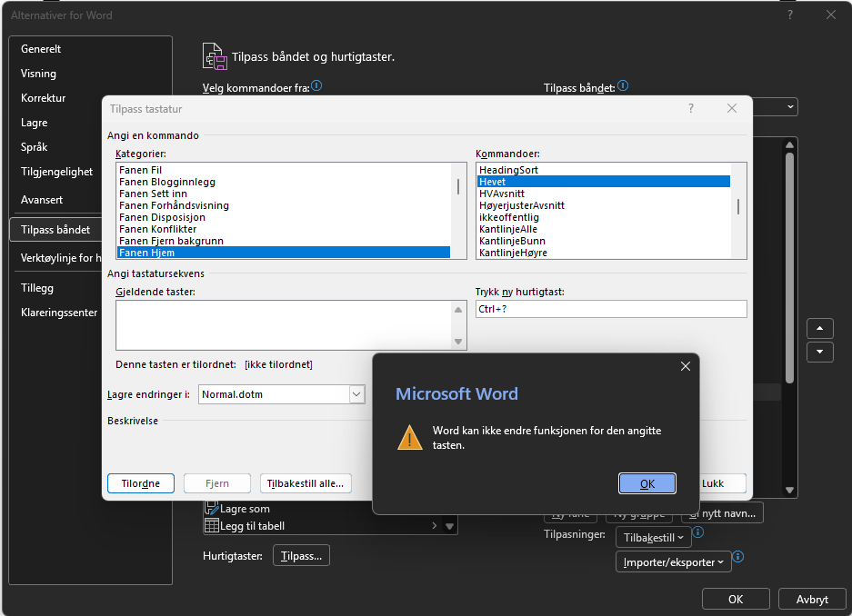
Task: Select KantlinjeBunn command
Action: (x=603, y=241)
